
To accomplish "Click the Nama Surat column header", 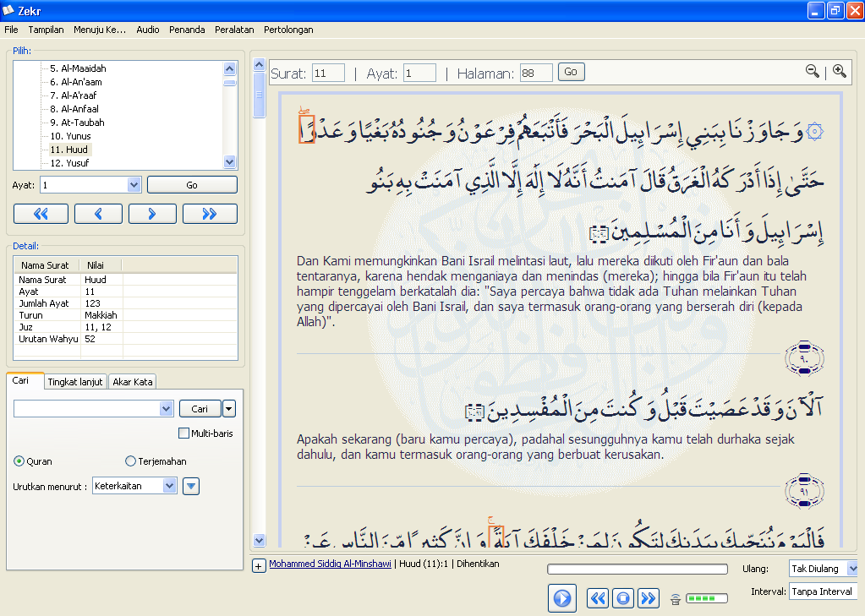I will [45, 265].
